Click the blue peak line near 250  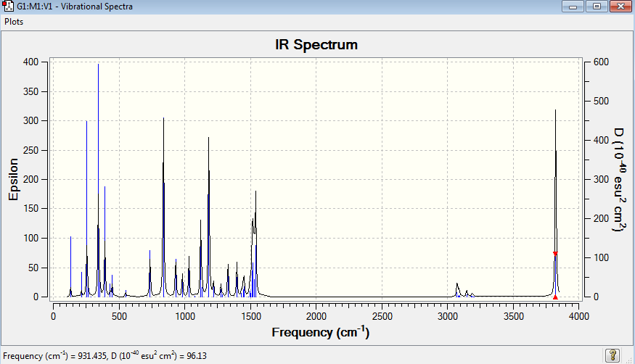[x=86, y=208]
